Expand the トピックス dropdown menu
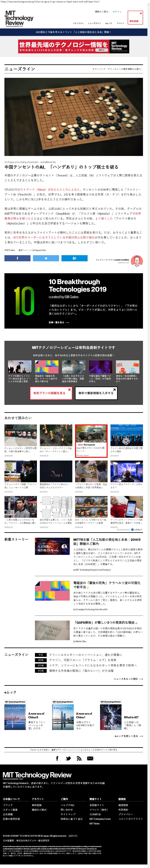150x868 pixels. [78, 23]
